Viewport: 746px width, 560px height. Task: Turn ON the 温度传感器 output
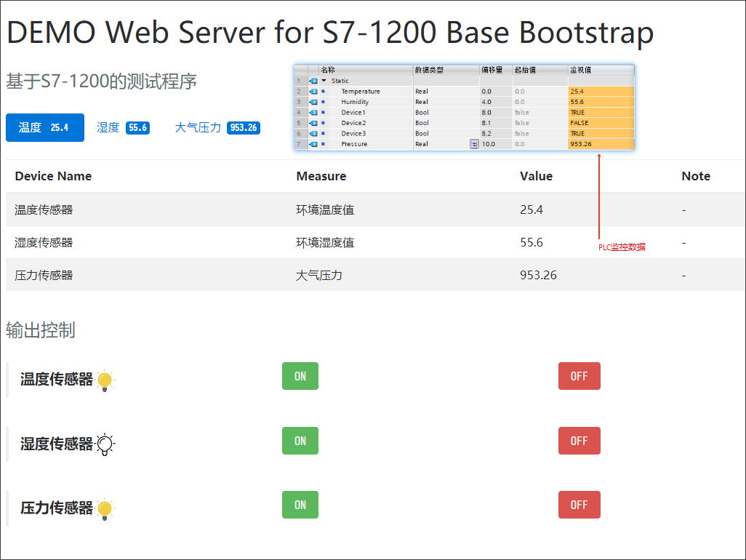coord(300,376)
